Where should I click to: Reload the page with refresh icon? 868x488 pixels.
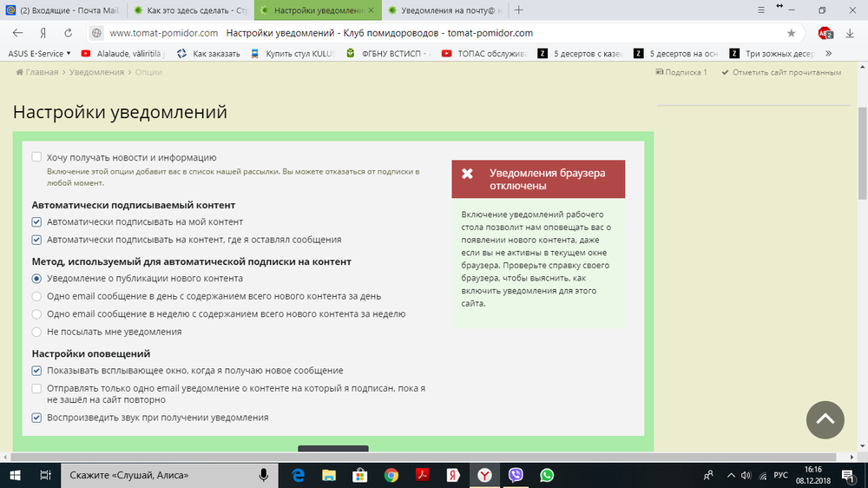[x=68, y=33]
